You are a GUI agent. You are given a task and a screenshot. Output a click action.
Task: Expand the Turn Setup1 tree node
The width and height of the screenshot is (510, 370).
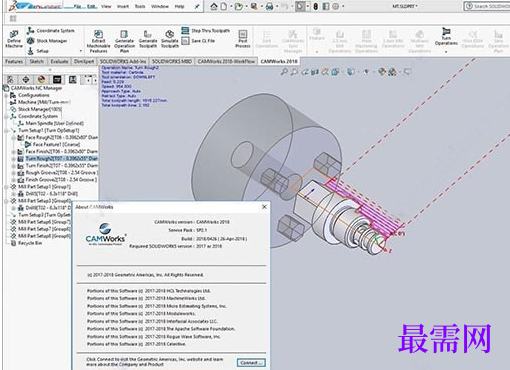tap(6, 130)
